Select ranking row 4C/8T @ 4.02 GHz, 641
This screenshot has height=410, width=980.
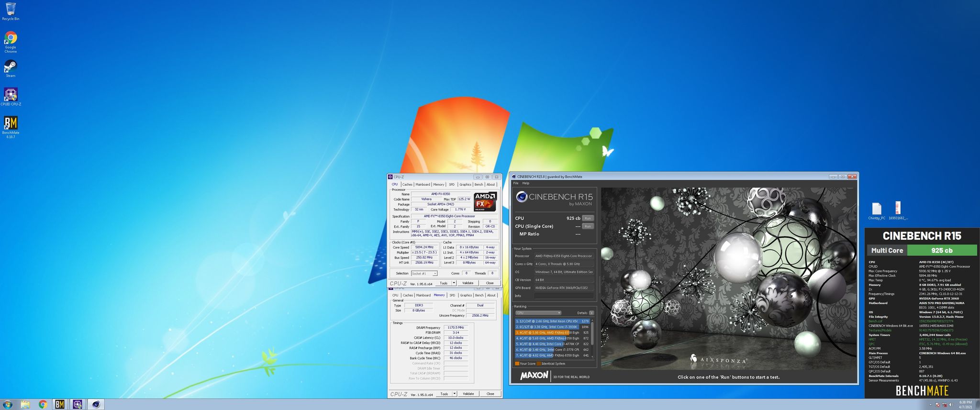[553, 355]
